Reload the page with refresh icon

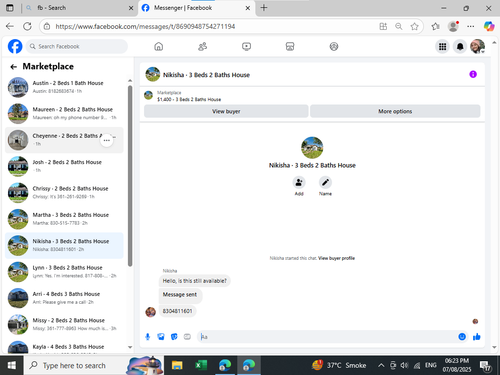(x=27, y=26)
